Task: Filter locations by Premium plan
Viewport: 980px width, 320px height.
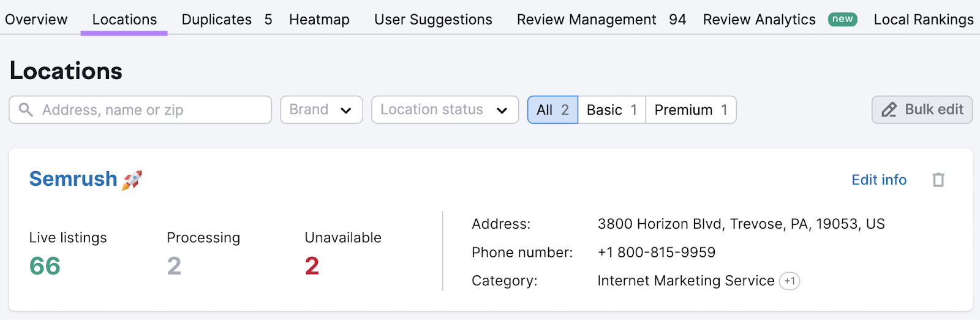Action: tap(691, 110)
